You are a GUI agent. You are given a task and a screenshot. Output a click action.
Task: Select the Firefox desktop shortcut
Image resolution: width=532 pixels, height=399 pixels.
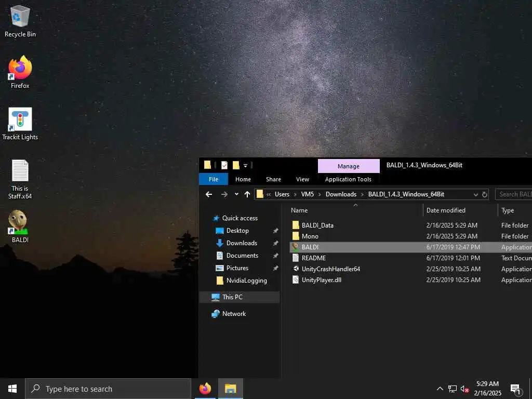click(x=20, y=72)
